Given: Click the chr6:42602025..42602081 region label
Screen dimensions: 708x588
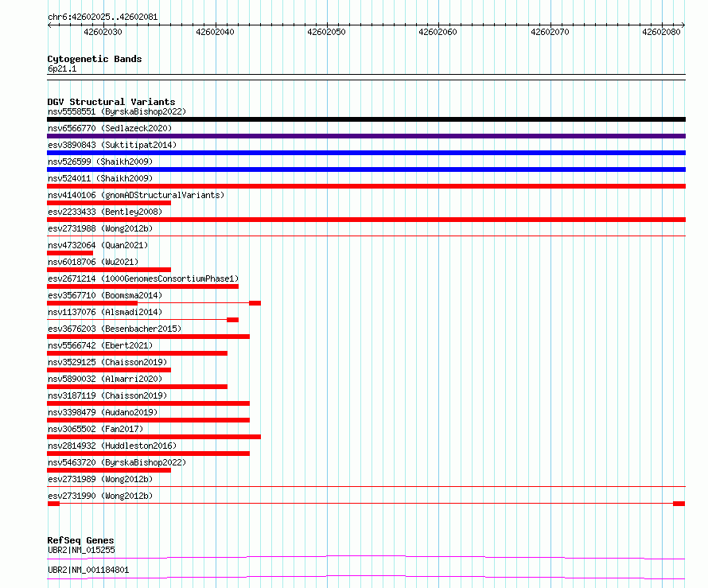Looking at the screenshot, I should 103,18.
